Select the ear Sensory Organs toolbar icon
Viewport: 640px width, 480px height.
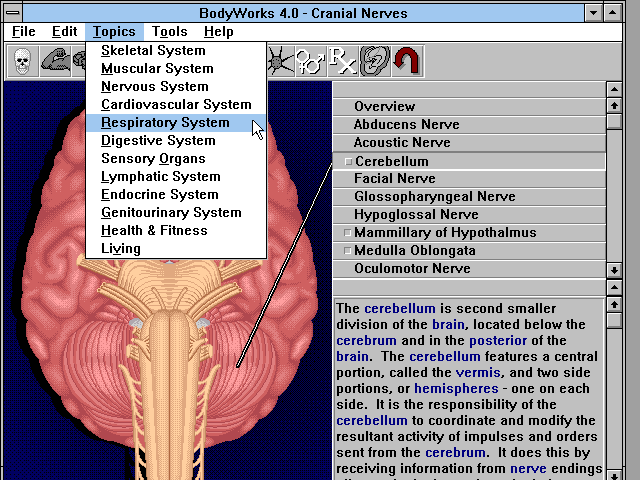point(375,62)
